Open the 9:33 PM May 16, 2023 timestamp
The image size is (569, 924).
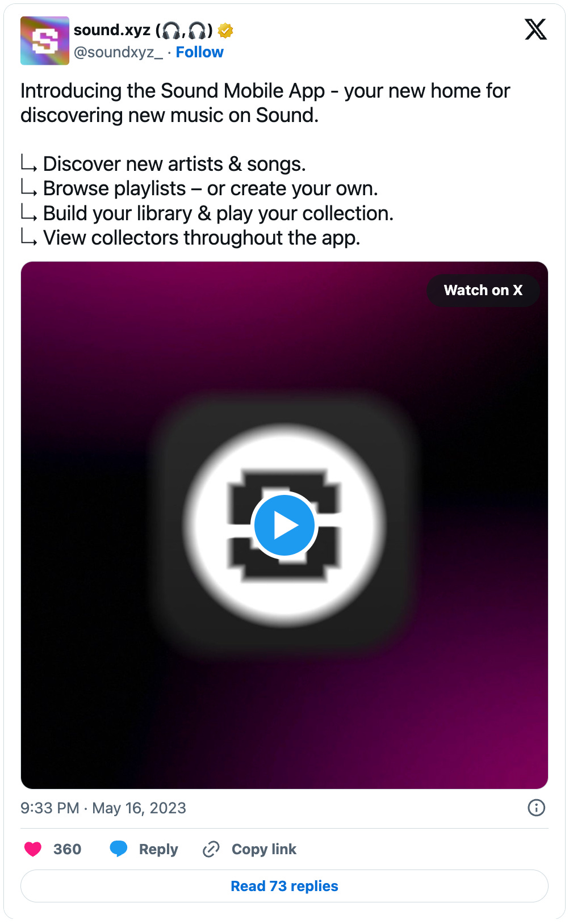pyautogui.click(x=103, y=808)
